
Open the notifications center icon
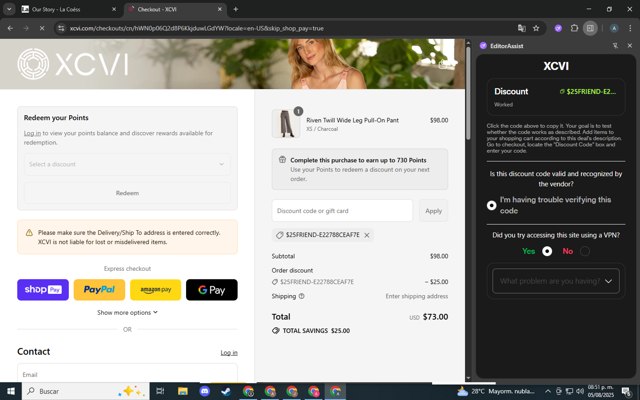627,391
